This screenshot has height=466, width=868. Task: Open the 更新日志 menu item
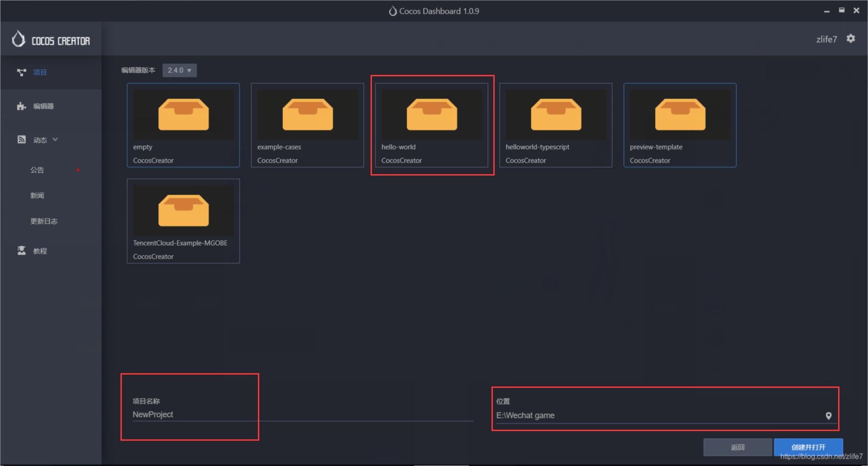[44, 222]
